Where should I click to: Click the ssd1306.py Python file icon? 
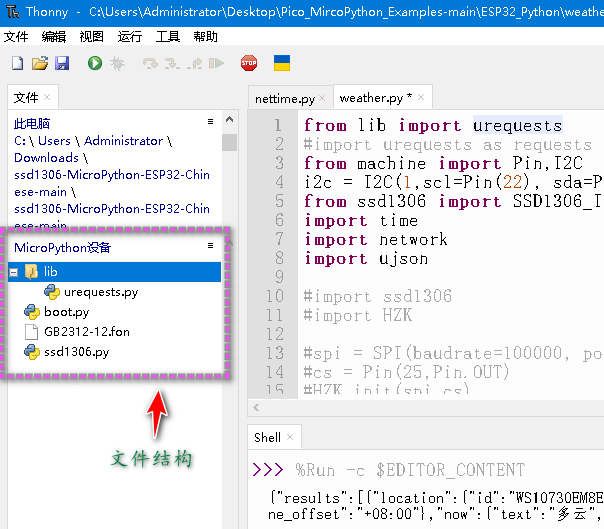click(32, 352)
